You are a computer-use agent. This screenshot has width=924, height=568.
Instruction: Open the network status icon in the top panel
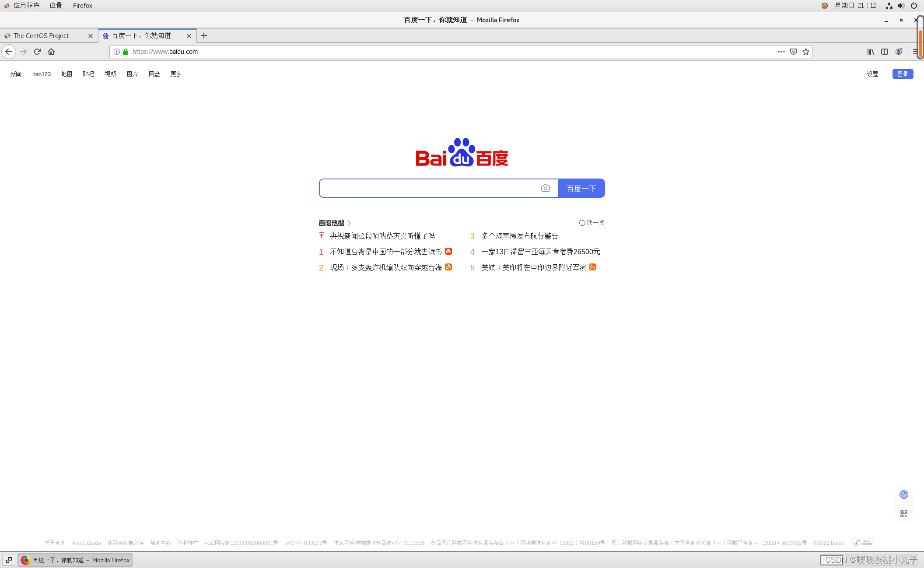(x=889, y=6)
